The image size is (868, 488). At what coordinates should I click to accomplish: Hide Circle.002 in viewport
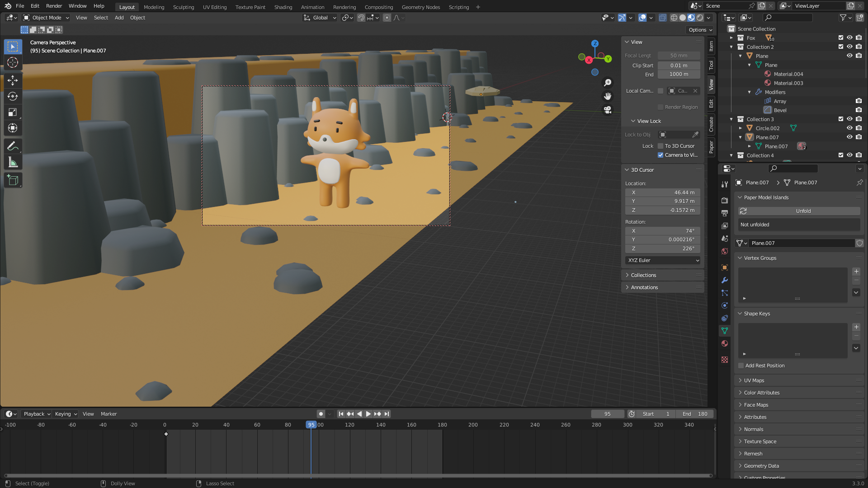pyautogui.click(x=849, y=128)
